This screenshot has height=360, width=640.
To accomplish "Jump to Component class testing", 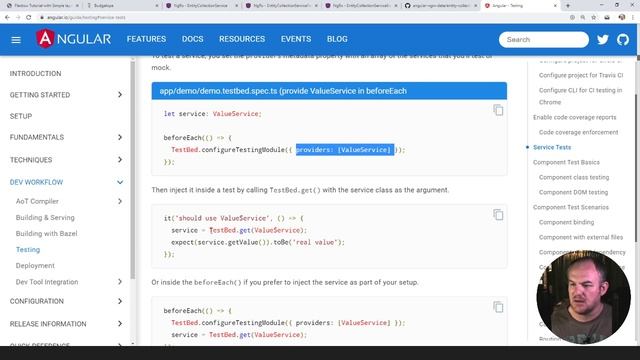I will 574,177.
